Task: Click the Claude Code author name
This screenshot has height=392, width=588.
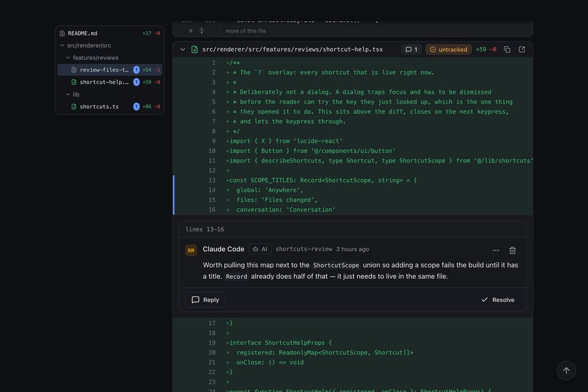Action: 223,249
